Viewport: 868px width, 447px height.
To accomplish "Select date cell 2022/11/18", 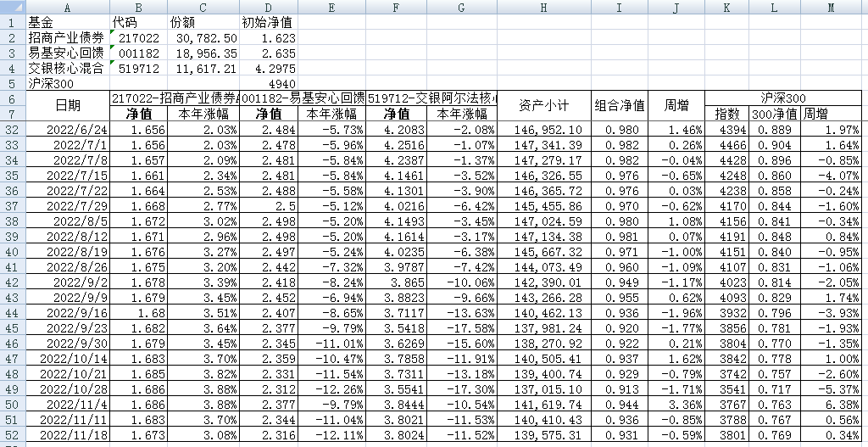I will 68,435.
